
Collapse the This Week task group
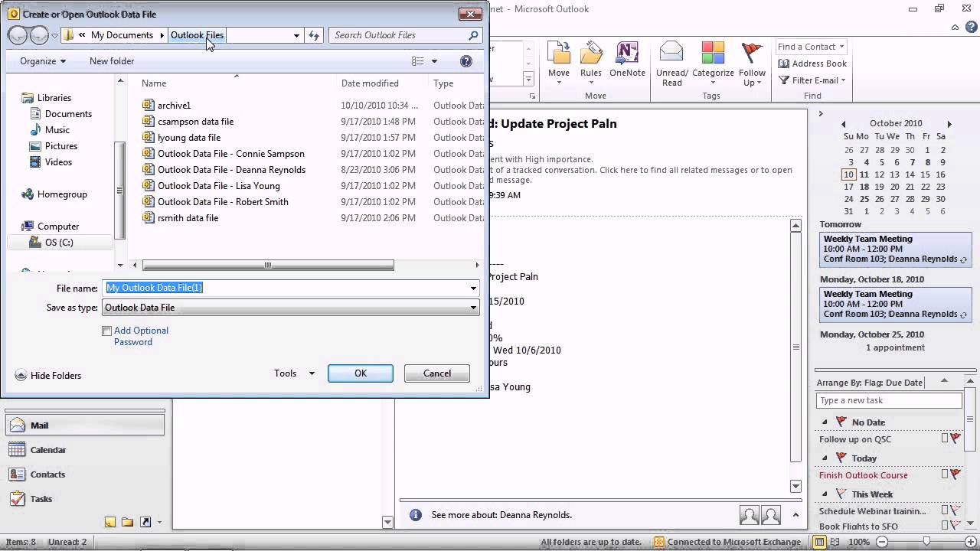click(x=825, y=494)
